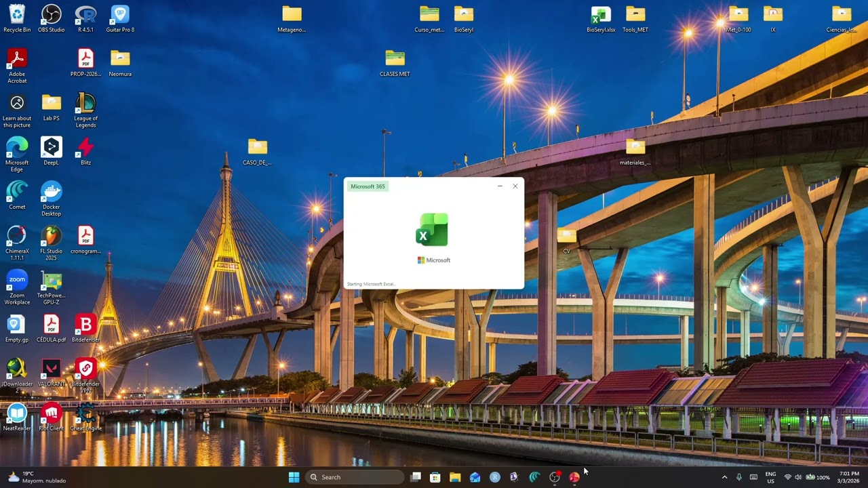Image resolution: width=868 pixels, height=488 pixels.
Task: Select the BioSeryl folder icon
Action: click(464, 19)
